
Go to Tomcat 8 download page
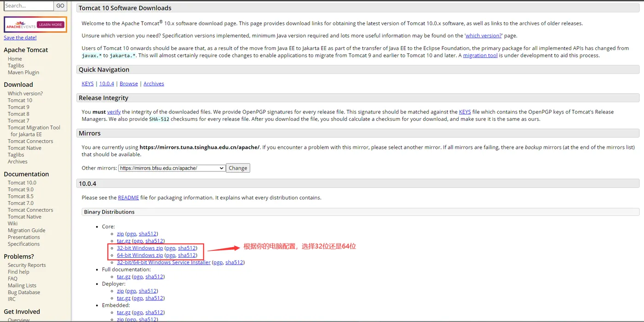(x=18, y=114)
